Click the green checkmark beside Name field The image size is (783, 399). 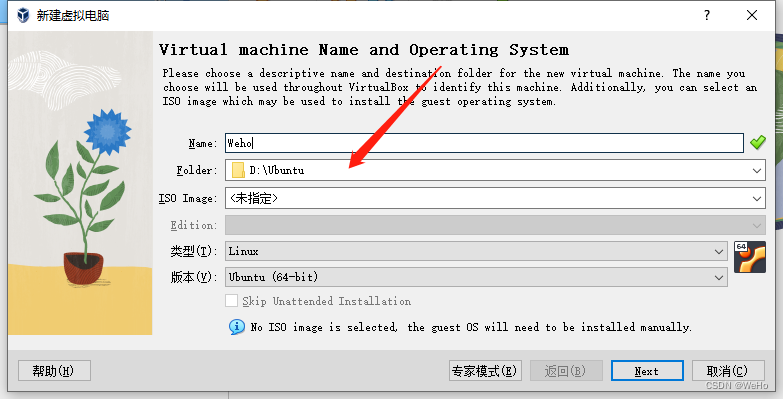point(758,143)
